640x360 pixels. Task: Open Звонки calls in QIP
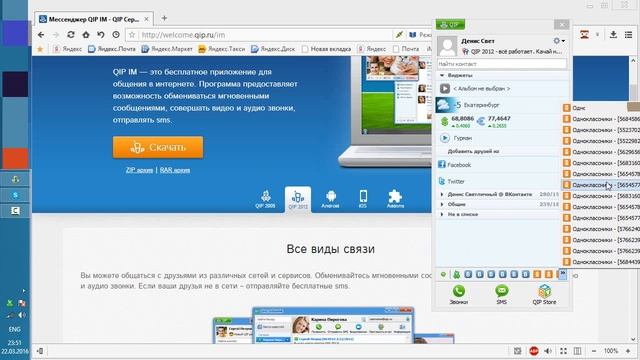(458, 295)
